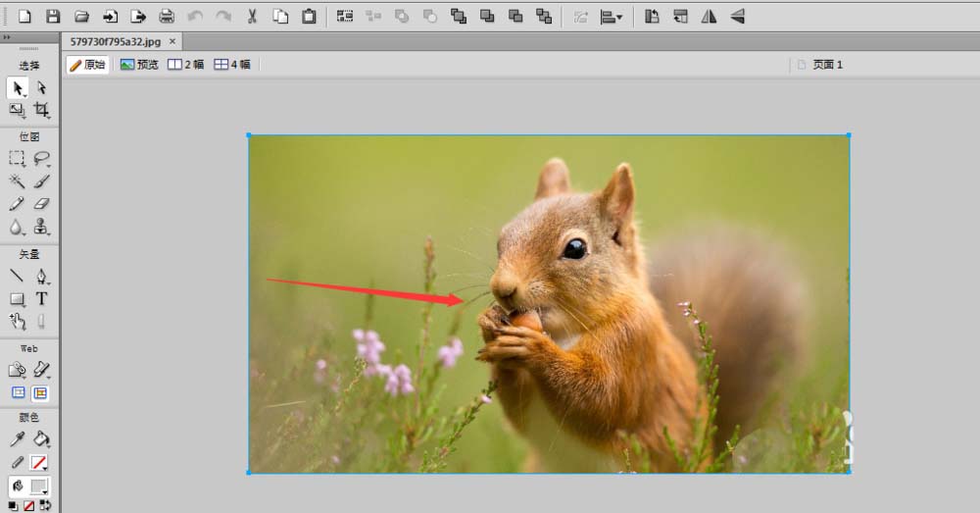
Task: Select the Text tool
Action: tap(41, 298)
